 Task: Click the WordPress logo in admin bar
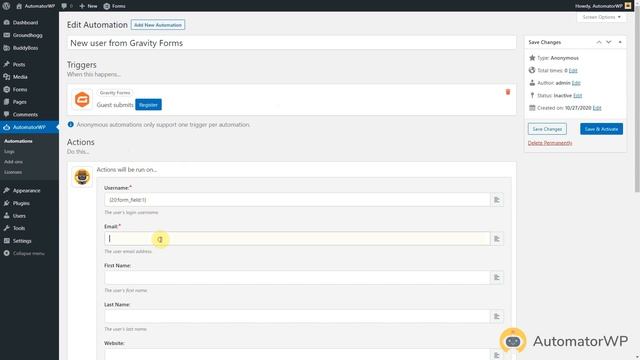6,6
